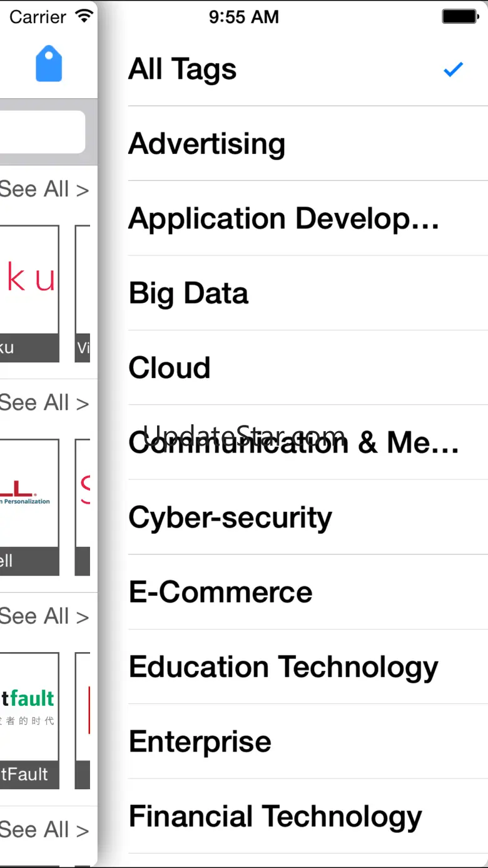
Task: Expand the second See All section
Action: click(44, 403)
